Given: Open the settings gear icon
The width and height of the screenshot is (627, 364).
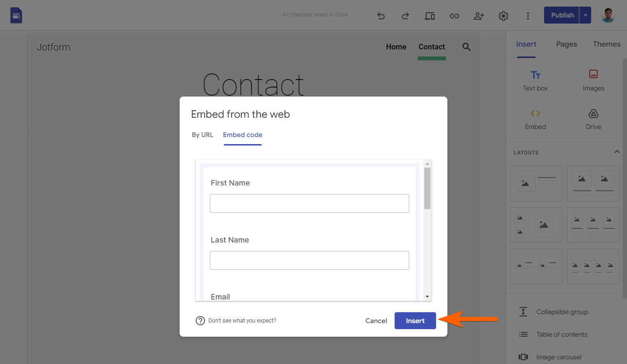Looking at the screenshot, I should coord(503,16).
